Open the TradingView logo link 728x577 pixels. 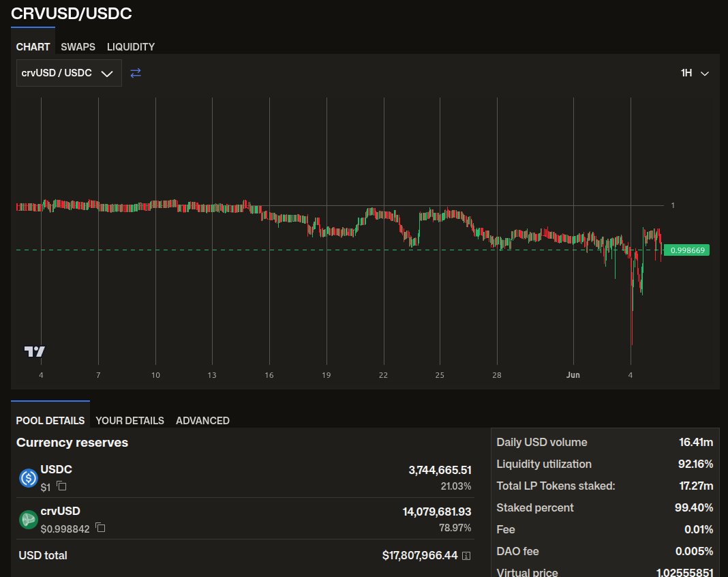tap(34, 352)
